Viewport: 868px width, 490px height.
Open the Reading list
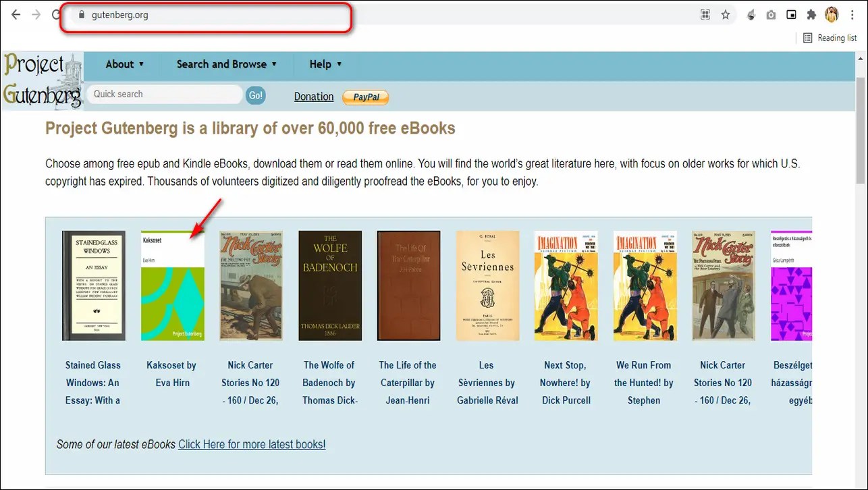point(830,38)
